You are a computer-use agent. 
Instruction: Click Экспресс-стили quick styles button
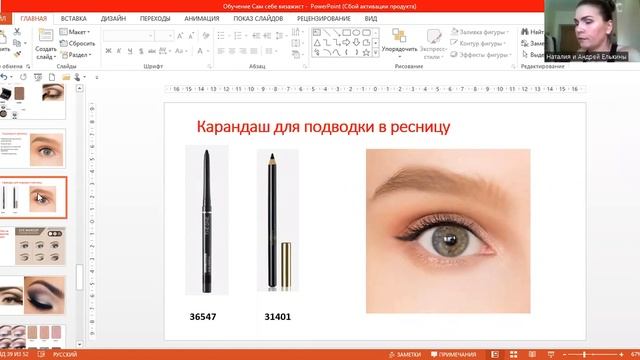tap(433, 43)
